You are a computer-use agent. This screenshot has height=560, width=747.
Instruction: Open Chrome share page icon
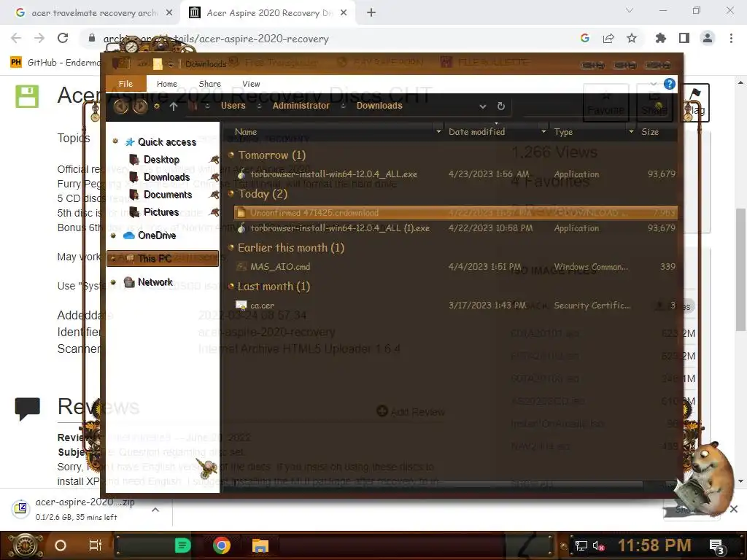click(x=608, y=38)
